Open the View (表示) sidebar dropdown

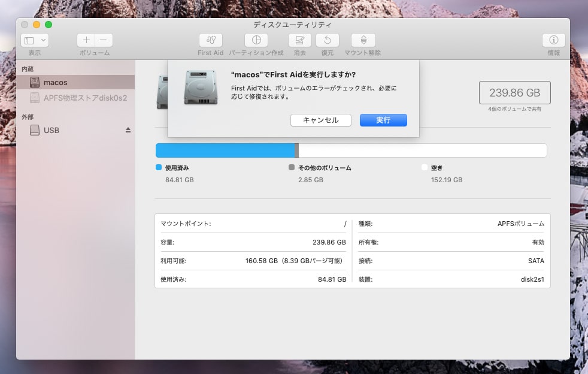point(35,40)
